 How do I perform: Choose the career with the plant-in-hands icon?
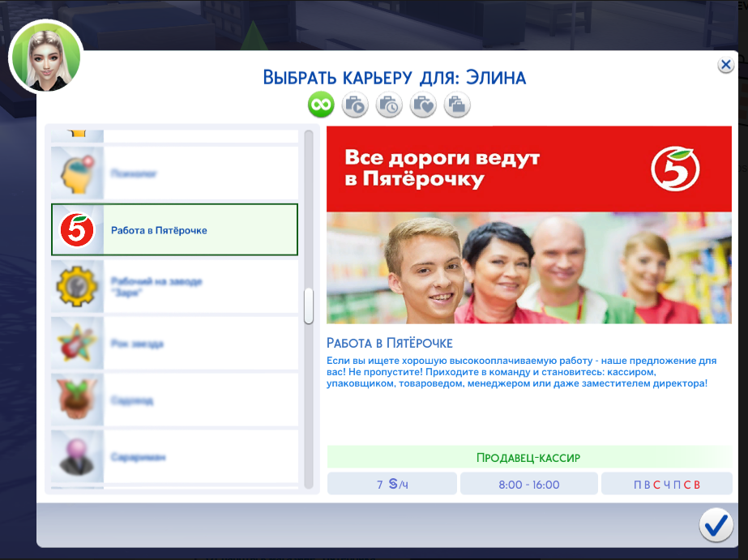[x=174, y=400]
